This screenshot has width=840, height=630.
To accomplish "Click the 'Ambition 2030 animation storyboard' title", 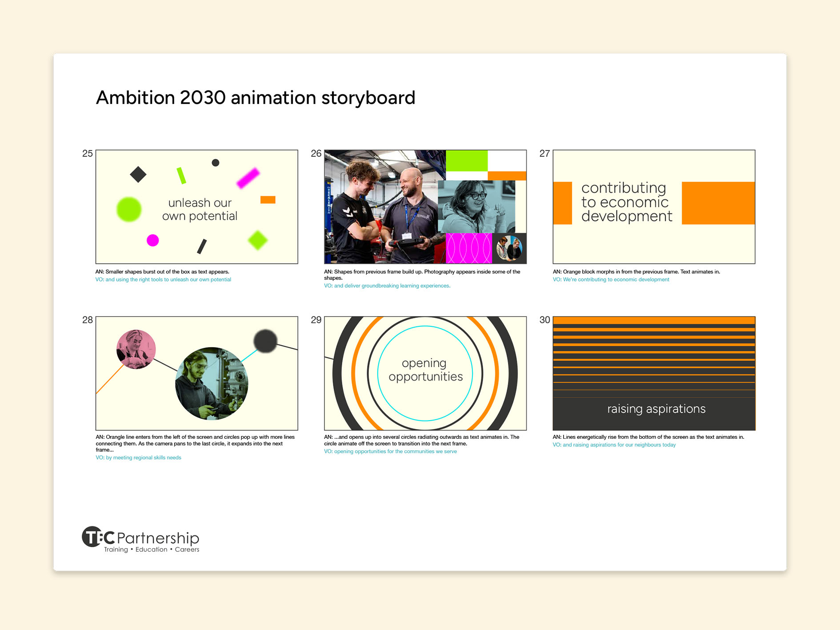I will click(256, 98).
